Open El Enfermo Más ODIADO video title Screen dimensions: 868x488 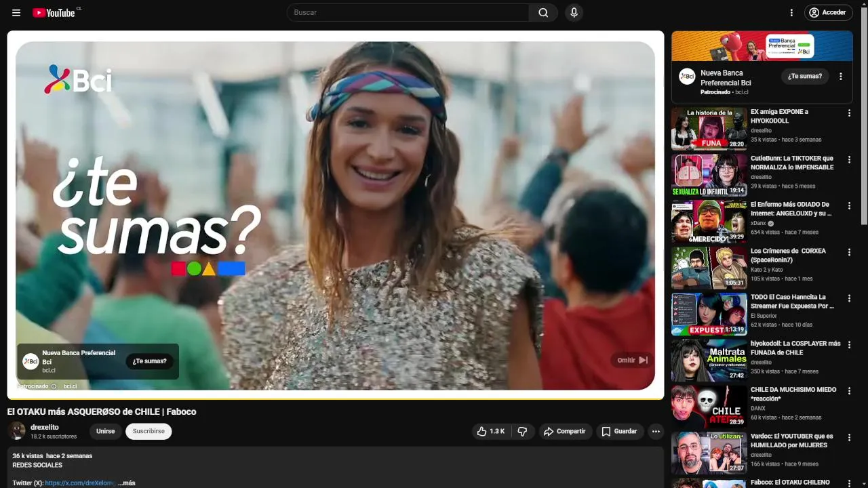click(791, 209)
